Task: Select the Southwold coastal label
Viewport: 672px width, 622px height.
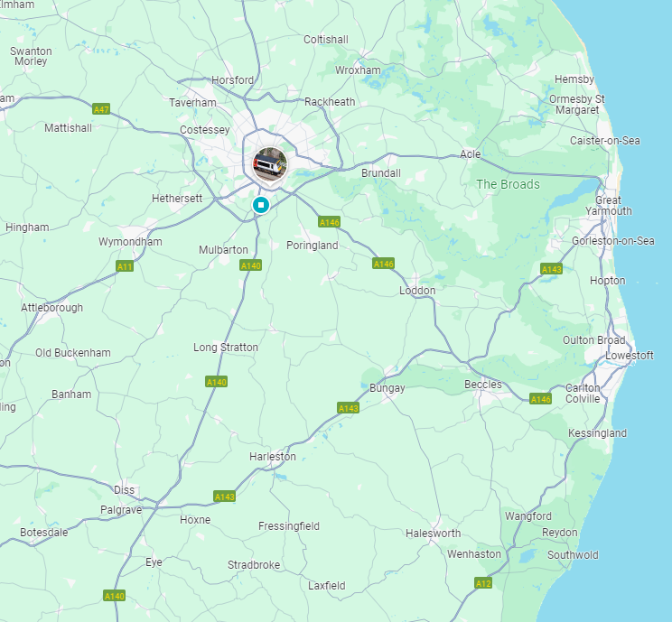Action: [573, 555]
